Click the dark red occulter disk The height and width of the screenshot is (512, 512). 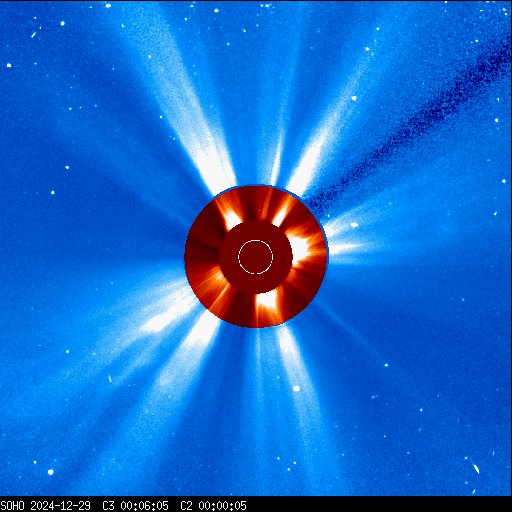(256, 257)
